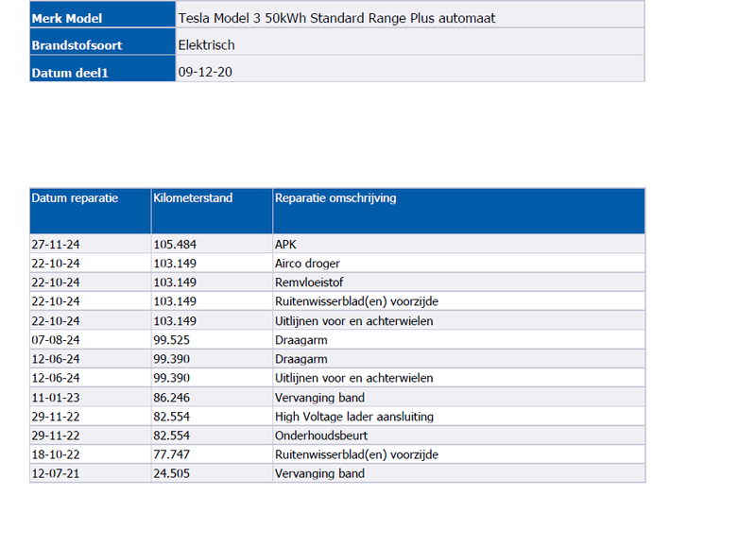756x547 pixels.
Task: Click the "Reparatie omschrijving" column header
Action: click(335, 198)
